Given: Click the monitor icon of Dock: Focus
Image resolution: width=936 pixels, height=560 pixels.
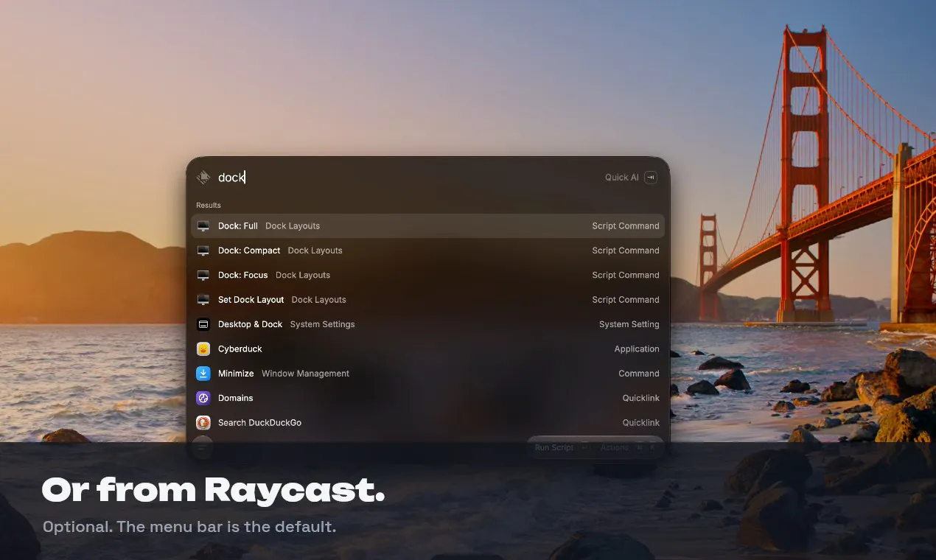Looking at the screenshot, I should click(x=203, y=275).
